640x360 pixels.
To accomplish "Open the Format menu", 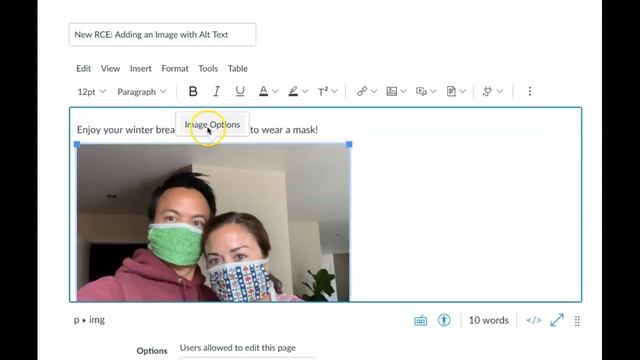I will pos(175,69).
